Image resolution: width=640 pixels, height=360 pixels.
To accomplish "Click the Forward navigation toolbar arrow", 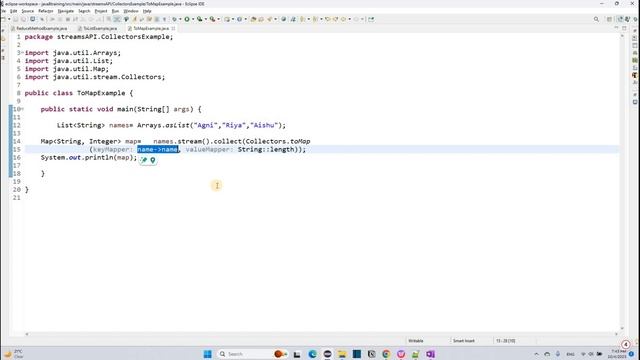I will [x=356, y=19].
